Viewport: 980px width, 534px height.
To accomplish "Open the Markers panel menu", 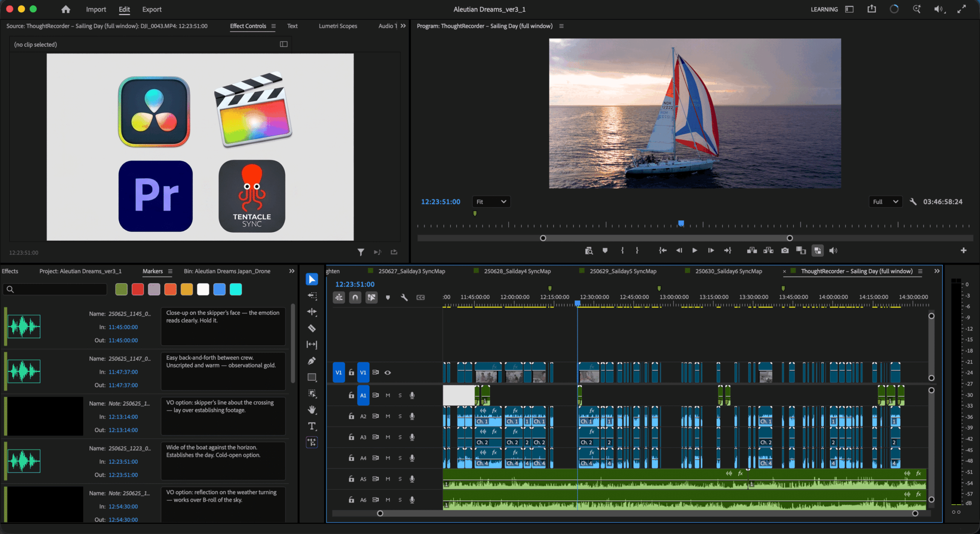I will (x=170, y=271).
